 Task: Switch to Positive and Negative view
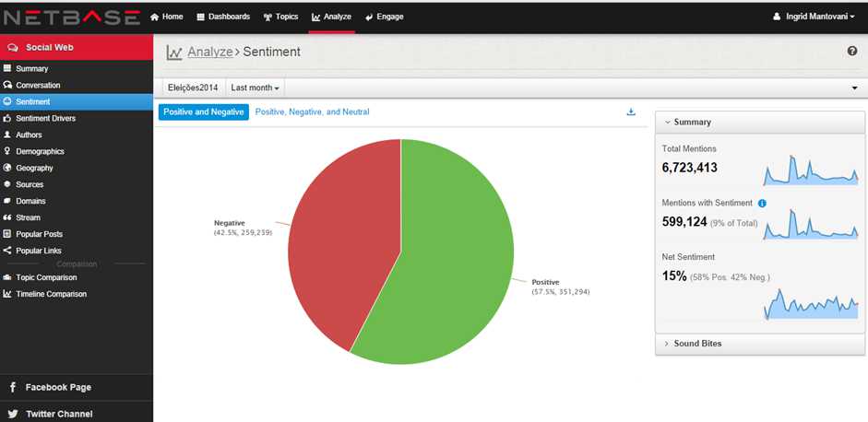(x=204, y=111)
